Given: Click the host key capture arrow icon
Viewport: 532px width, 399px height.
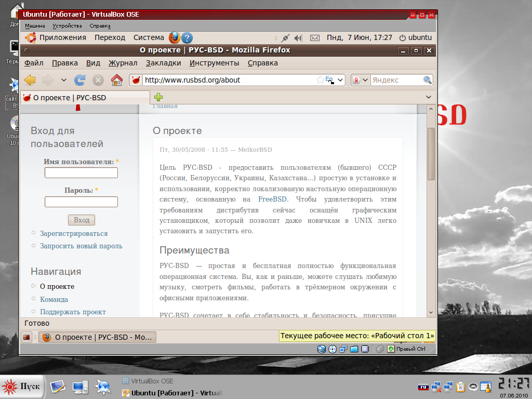Looking at the screenshot, I should (391, 349).
